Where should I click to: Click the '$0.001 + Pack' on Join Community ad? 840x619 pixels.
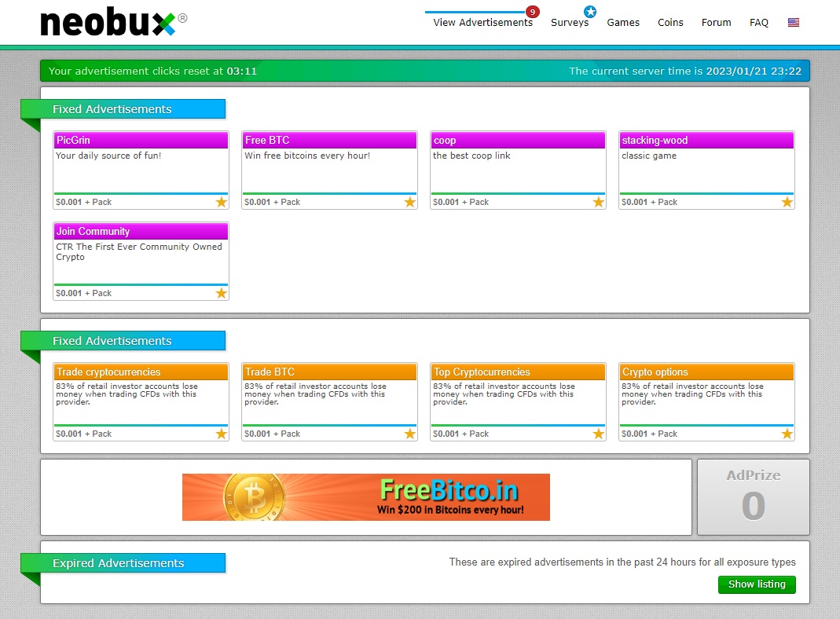point(83,293)
